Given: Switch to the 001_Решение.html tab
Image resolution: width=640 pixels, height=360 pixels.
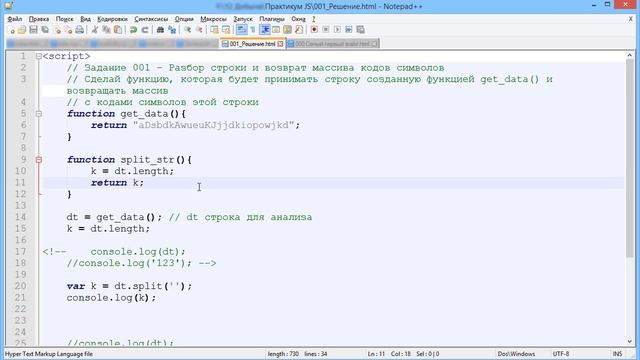Looking at the screenshot, I should 252,44.
